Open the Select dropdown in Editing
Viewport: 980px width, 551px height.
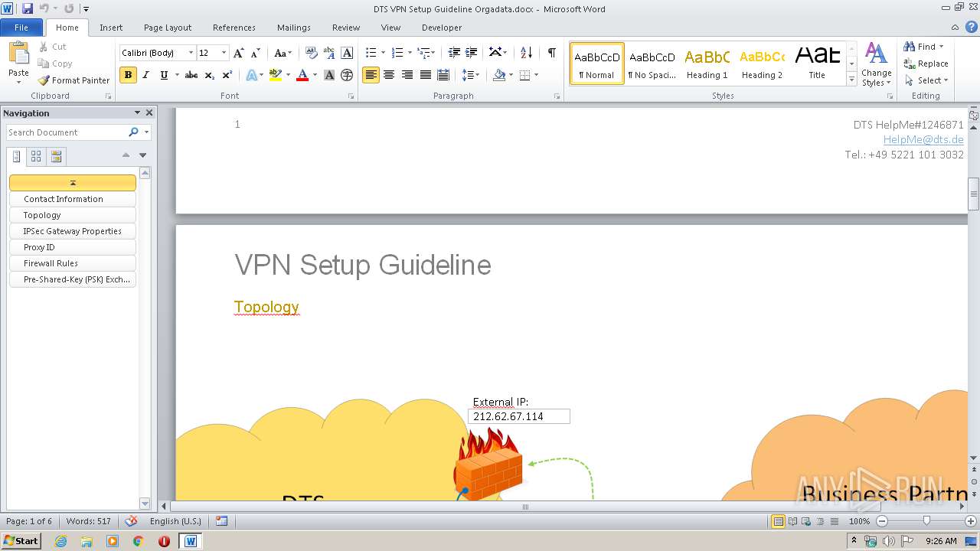click(926, 80)
